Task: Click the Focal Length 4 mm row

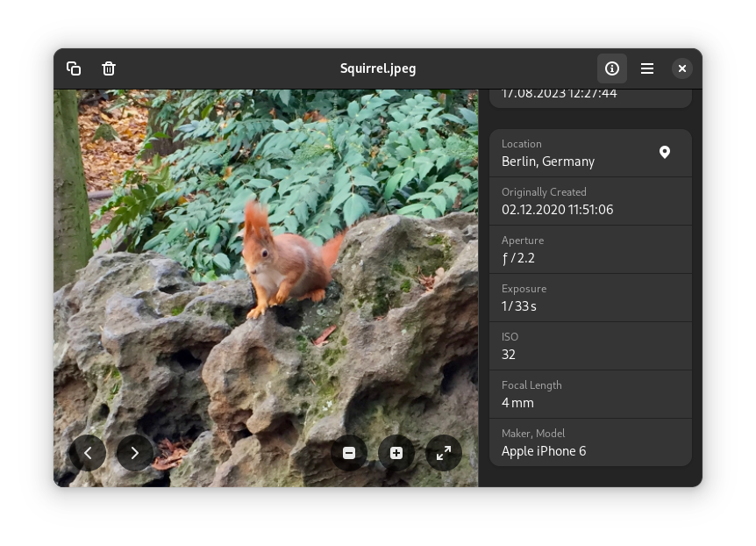Action: [x=590, y=394]
